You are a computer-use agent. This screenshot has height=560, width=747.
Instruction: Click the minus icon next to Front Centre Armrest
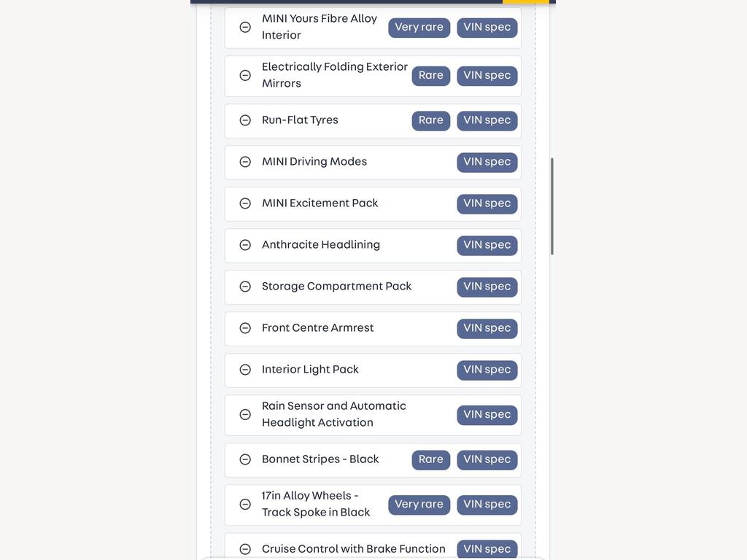pyautogui.click(x=245, y=328)
